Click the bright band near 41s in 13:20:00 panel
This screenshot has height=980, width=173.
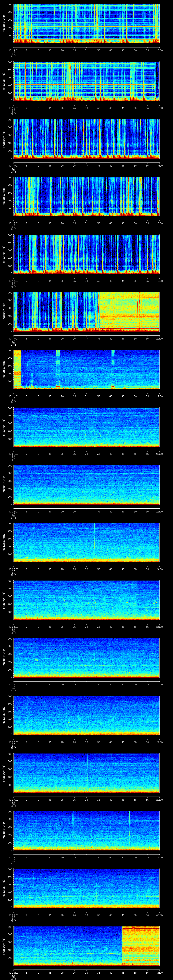113,369
